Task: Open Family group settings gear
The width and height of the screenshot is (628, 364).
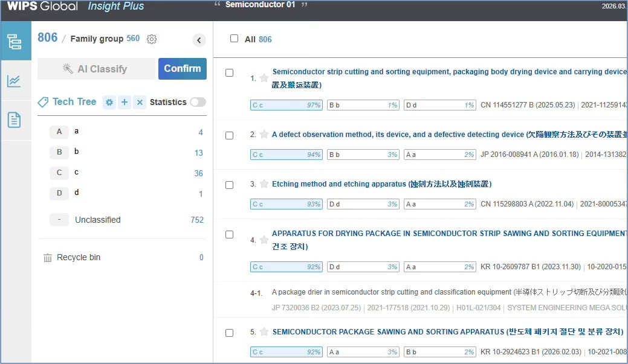Action: click(x=151, y=39)
